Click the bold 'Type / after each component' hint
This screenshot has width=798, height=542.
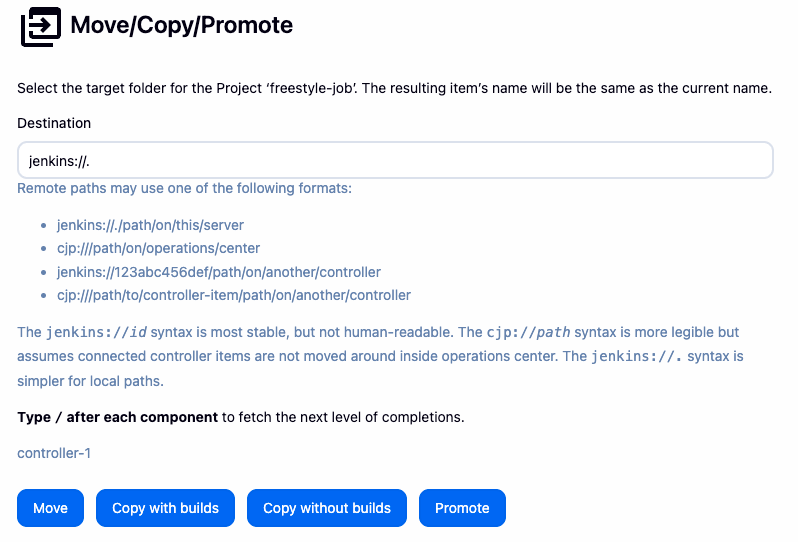tap(118, 417)
